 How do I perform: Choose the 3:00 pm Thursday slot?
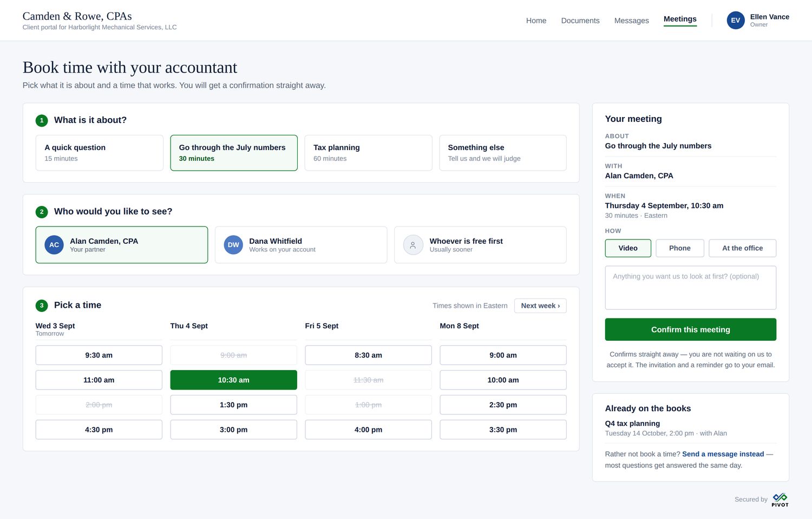coord(234,430)
